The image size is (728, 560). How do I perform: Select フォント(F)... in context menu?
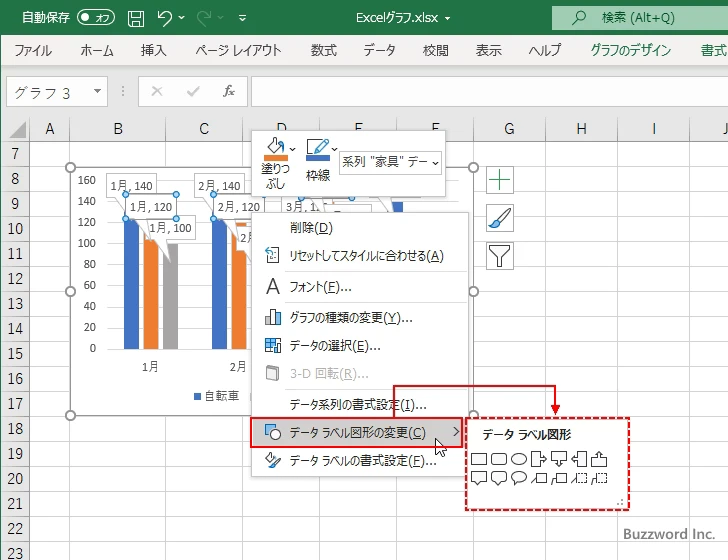[359, 287]
